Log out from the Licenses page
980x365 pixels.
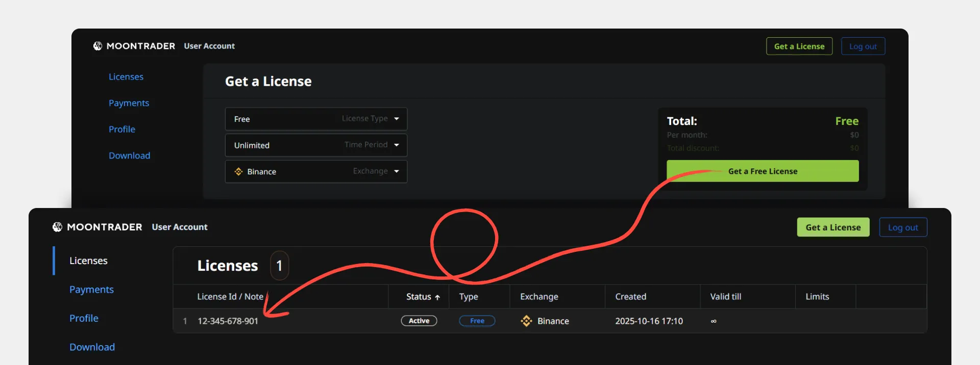[902, 227]
